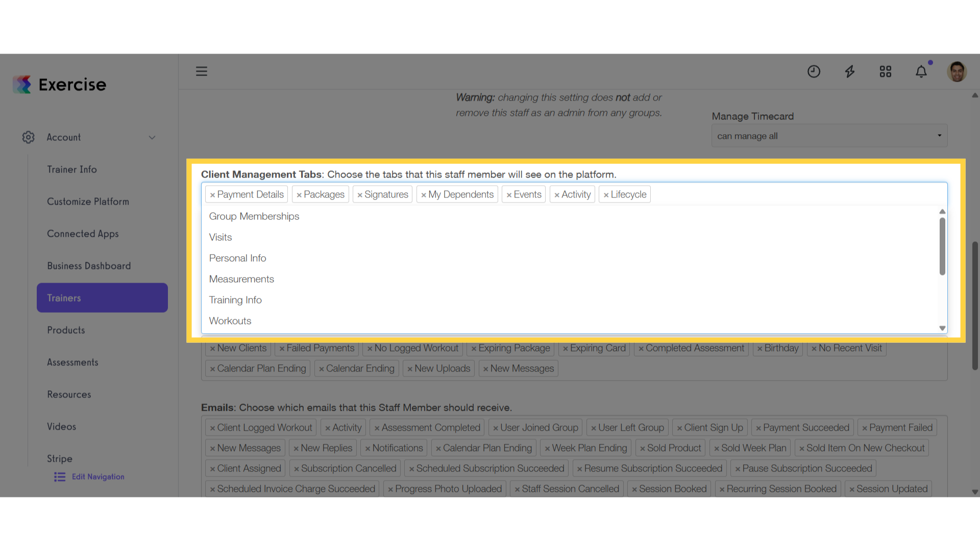Open the Manage Timecard dropdown
Image resolution: width=980 pixels, height=551 pixels.
click(829, 136)
